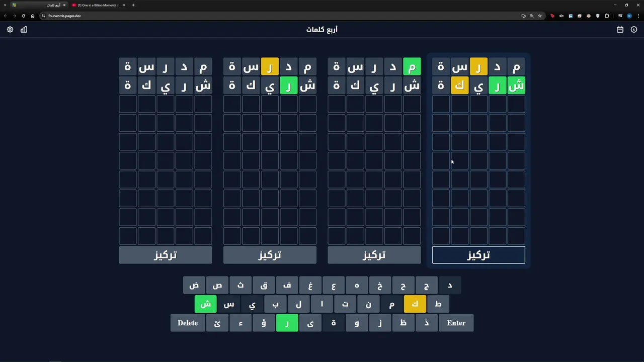Tap the ا alif keyboard key
The width and height of the screenshot is (644, 362).
point(321,304)
